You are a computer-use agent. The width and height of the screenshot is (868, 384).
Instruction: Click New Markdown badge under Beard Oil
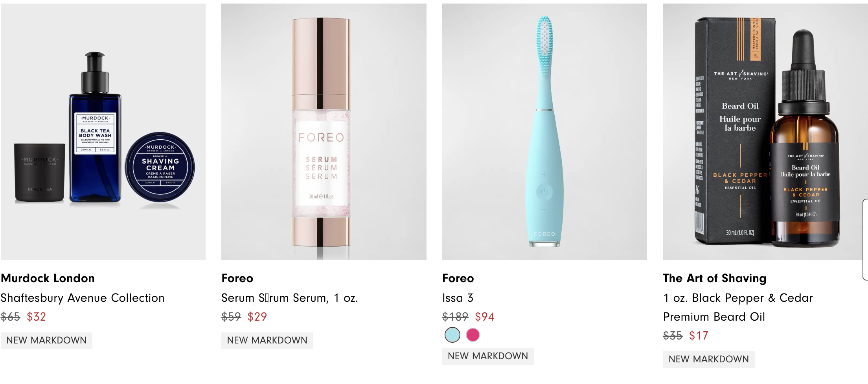click(x=709, y=359)
